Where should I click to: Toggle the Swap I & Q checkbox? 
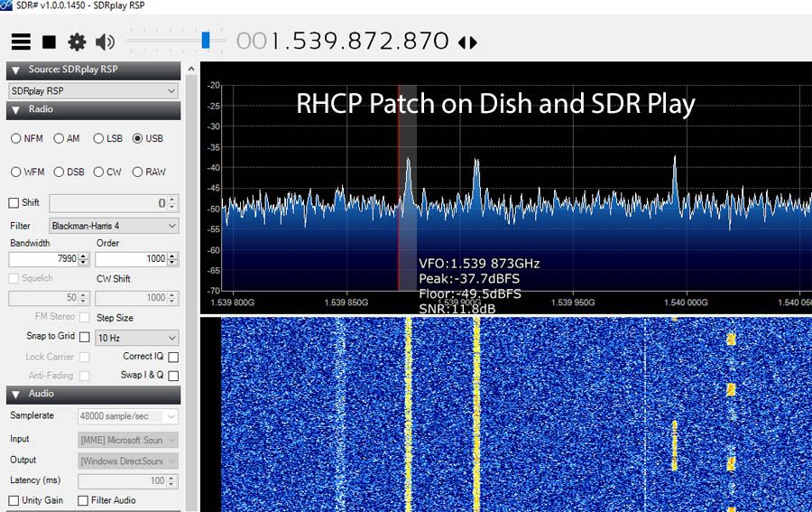coord(173,376)
